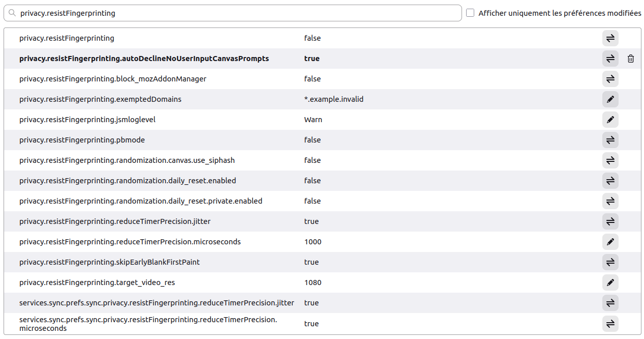Click the privacy.resistFingerprinting.jsmloglevel preference name
644x339 pixels.
87,120
